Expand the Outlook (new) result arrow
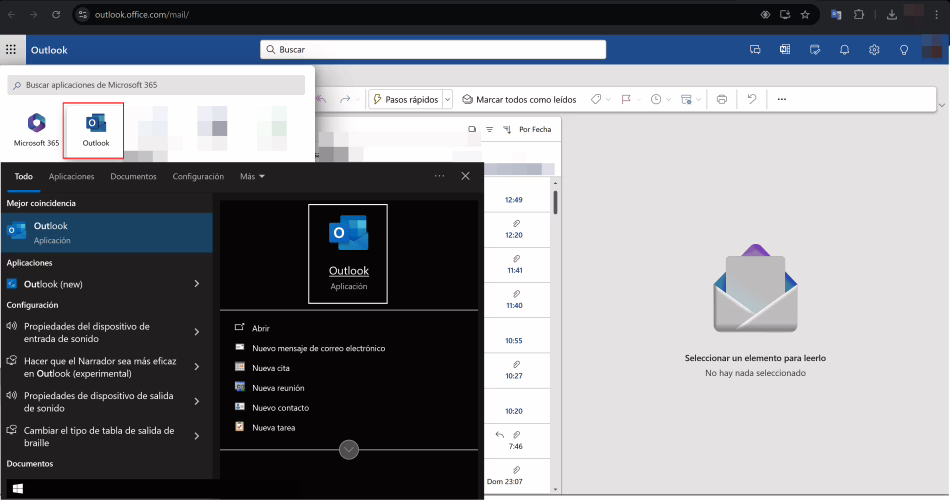This screenshot has width=950, height=500. [x=197, y=284]
